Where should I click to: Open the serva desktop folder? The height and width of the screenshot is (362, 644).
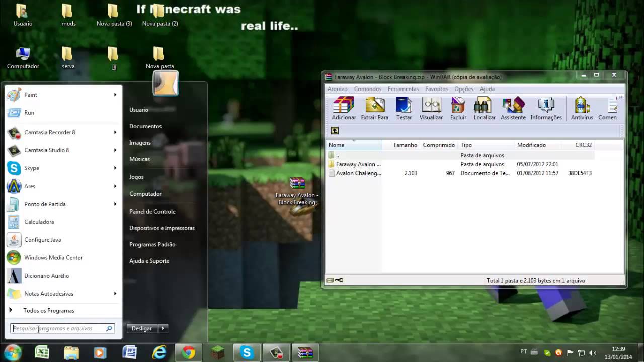pos(68,58)
